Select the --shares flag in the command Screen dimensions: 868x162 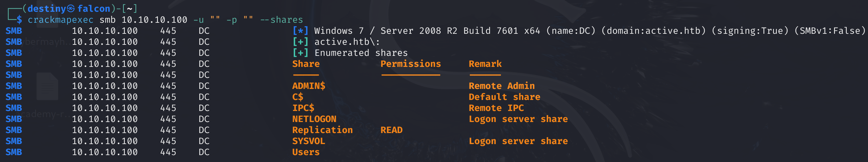point(281,20)
